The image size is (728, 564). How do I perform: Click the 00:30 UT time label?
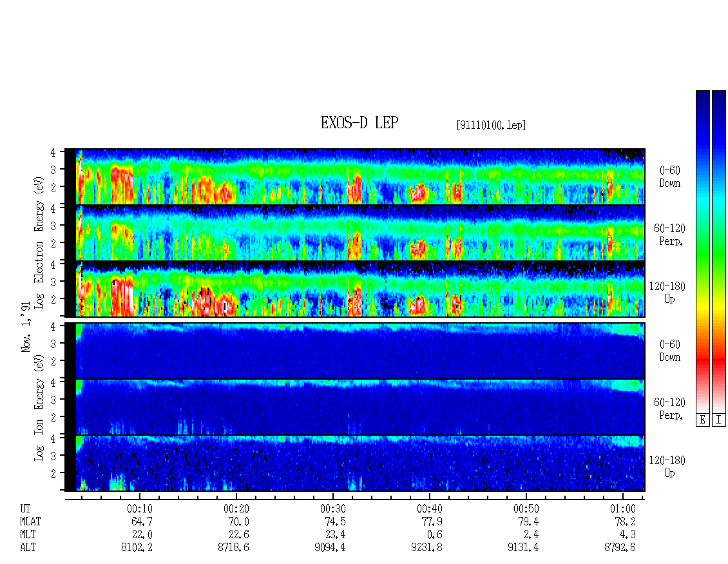pos(333,509)
